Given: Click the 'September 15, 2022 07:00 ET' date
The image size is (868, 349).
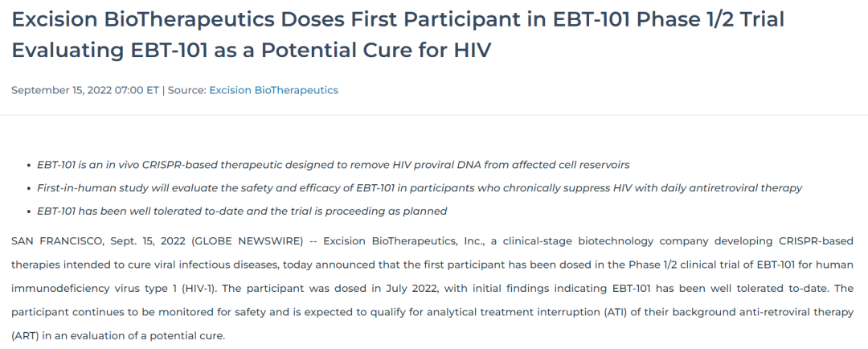Looking at the screenshot, I should [x=85, y=90].
